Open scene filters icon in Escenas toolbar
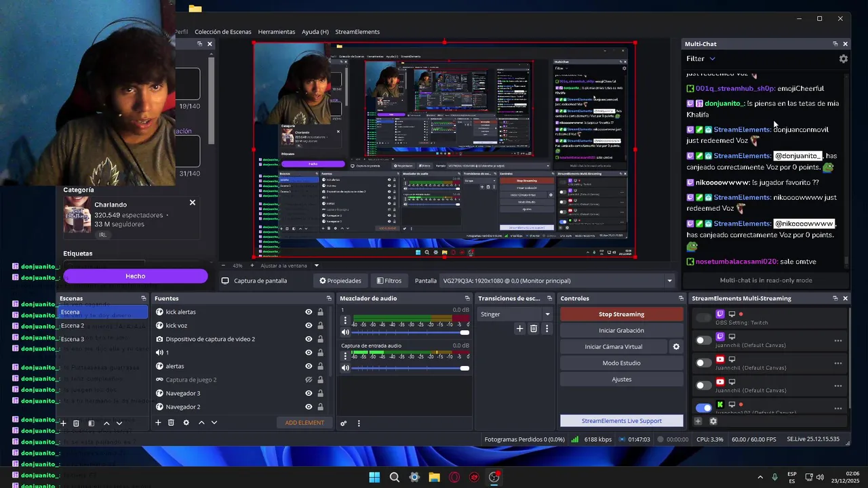Image resolution: width=868 pixels, height=488 pixels. [91, 423]
